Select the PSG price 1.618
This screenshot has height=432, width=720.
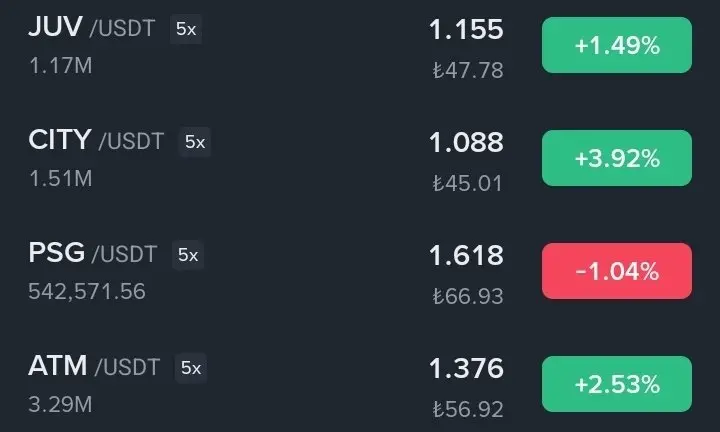click(467, 255)
